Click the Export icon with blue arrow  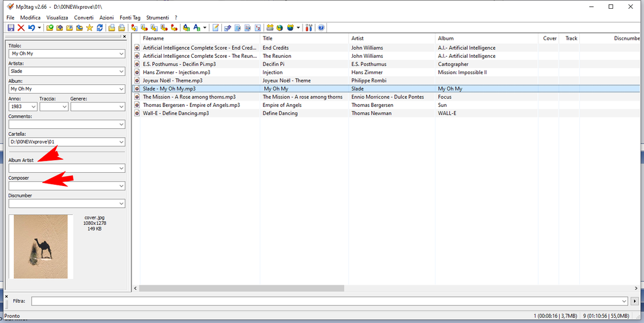pos(228,28)
